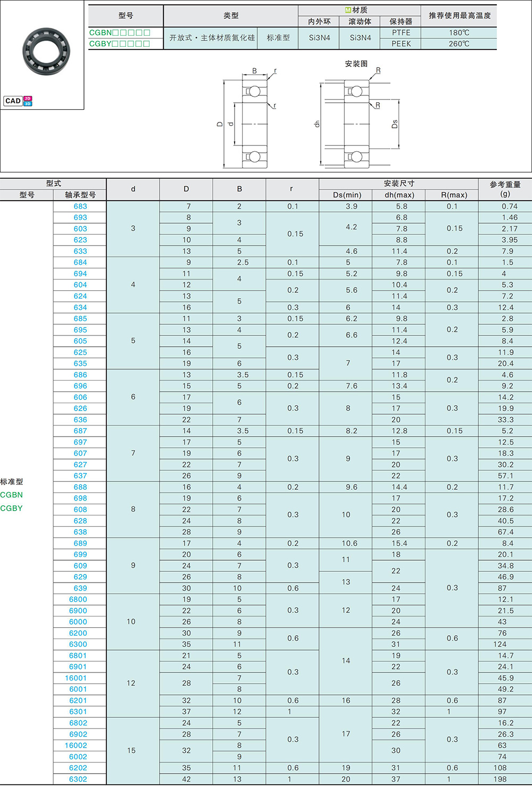Image resolution: width=532 pixels, height=787 pixels.
Task: Click the green CGBN label beside the table
Action: coord(12,495)
